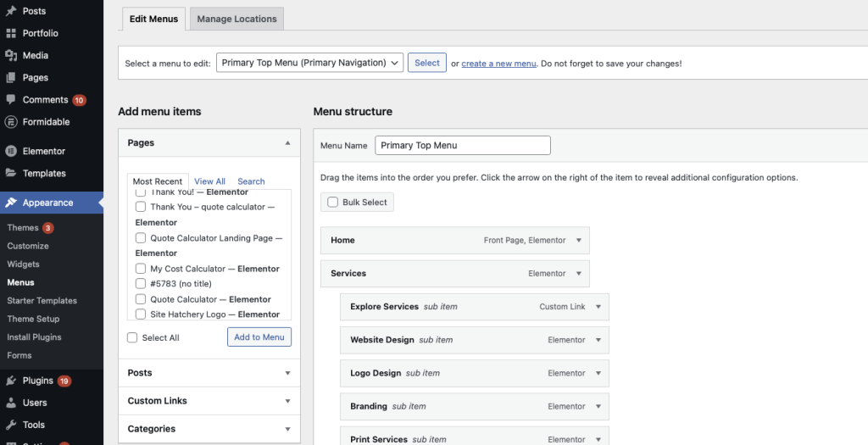
Task: Check the Thank You! — Elementor checkbox
Action: [141, 192]
